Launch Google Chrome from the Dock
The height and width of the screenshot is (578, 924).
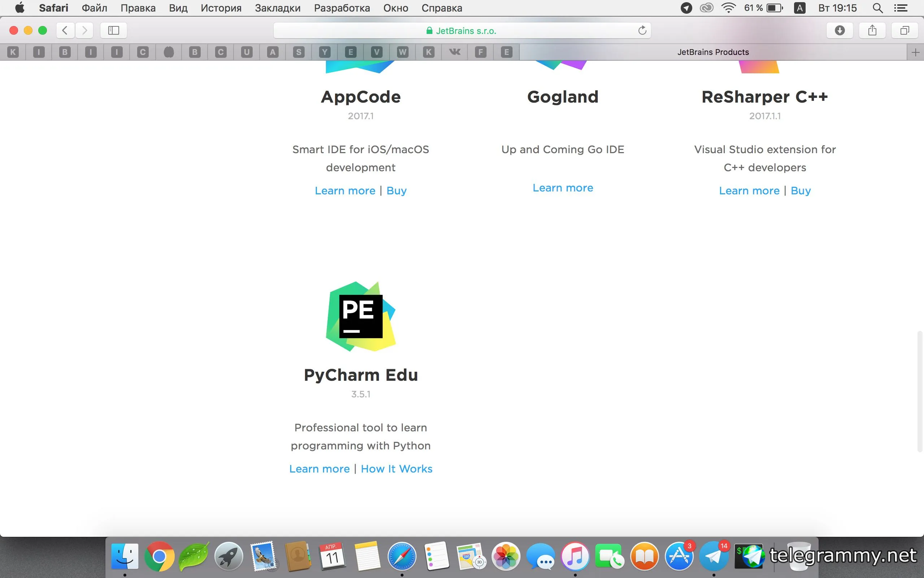point(159,556)
